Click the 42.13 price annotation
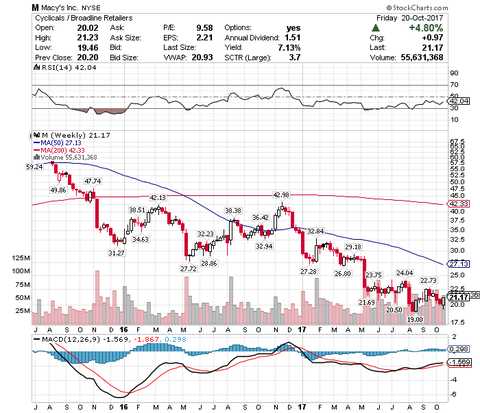Viewport: 480px width, 413px height. [157, 198]
